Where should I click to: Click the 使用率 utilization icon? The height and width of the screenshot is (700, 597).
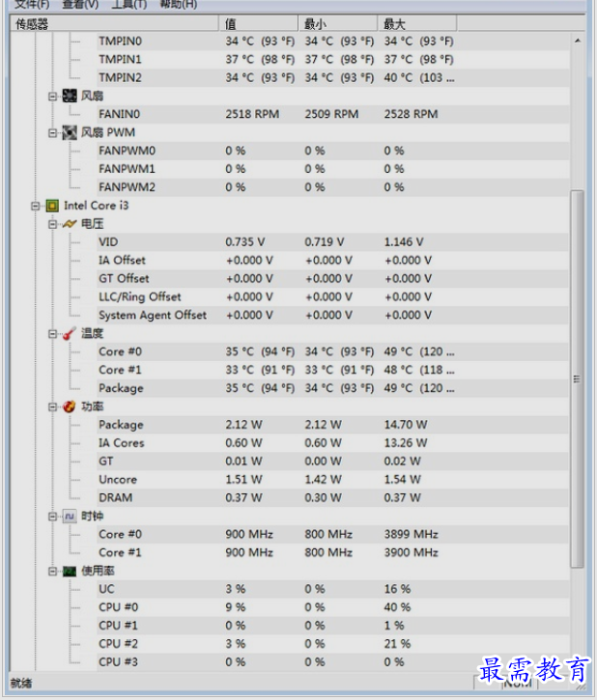coord(70,572)
